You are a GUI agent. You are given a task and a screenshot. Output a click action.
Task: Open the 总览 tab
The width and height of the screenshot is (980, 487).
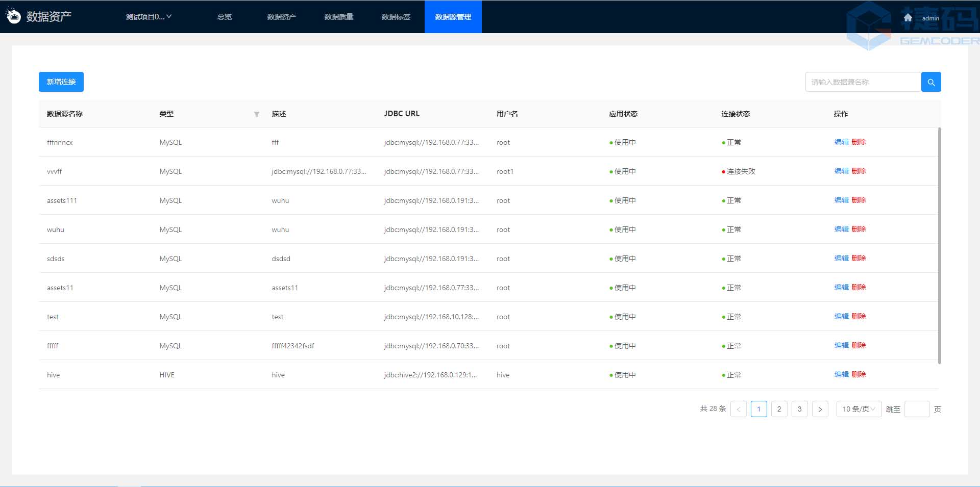point(224,17)
